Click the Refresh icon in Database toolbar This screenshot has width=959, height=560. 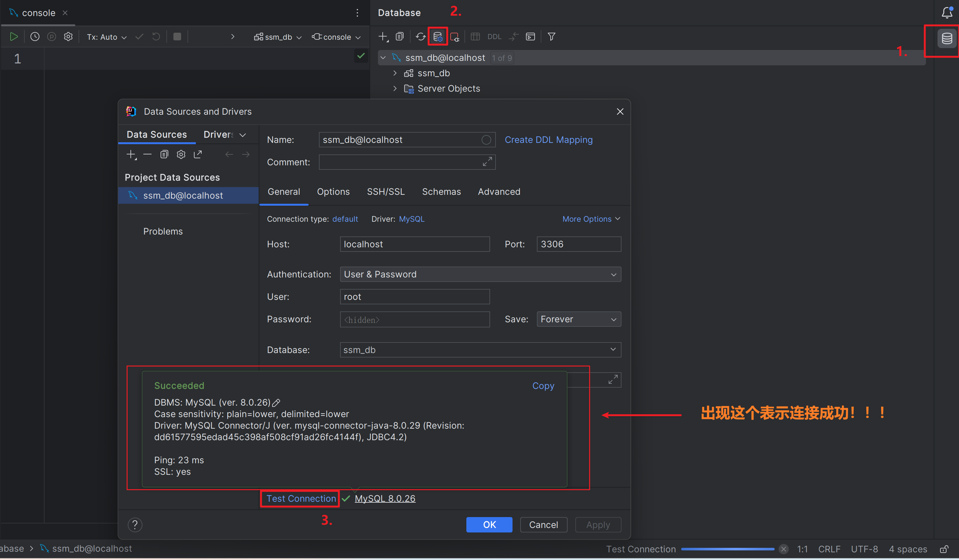click(x=420, y=37)
